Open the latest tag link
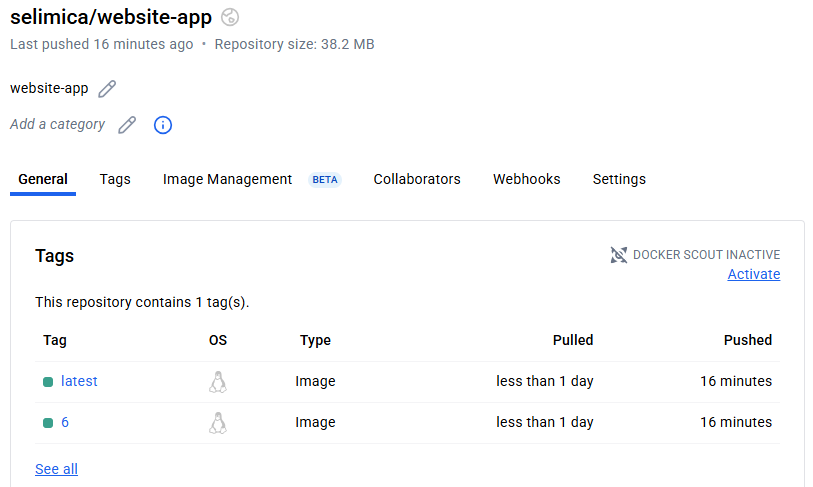Viewport: 813px width, 487px height. click(79, 382)
